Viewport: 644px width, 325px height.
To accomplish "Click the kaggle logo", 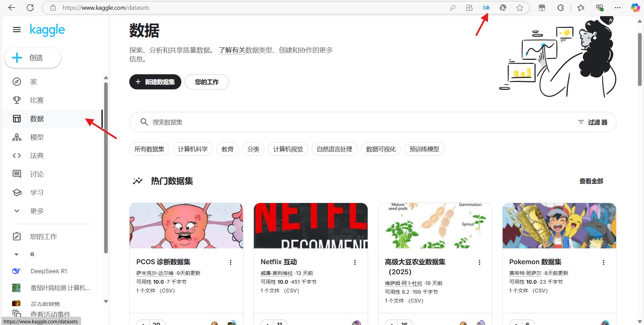I will [x=47, y=30].
